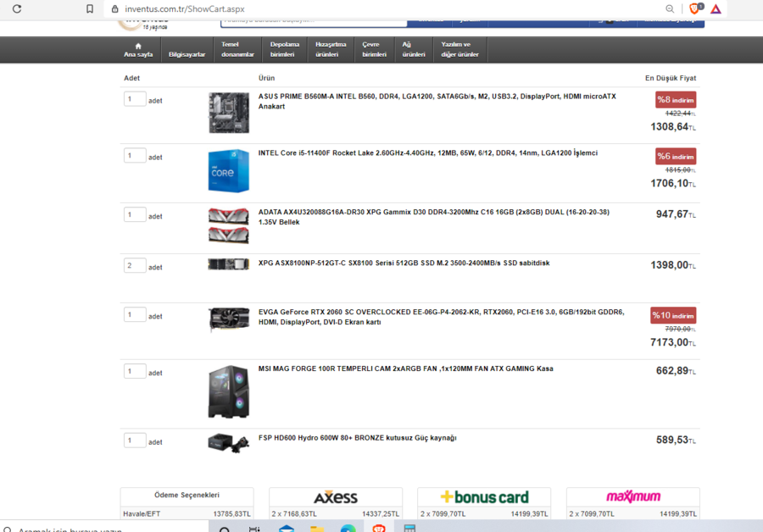Open the Hızaşırtma ürünleri menu
Image resolution: width=763 pixels, height=532 pixels.
[x=331, y=50]
